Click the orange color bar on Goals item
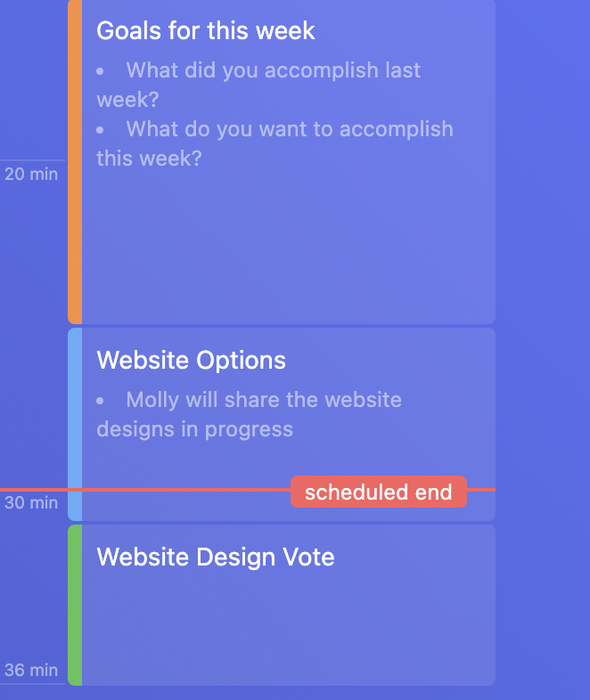 point(75,160)
